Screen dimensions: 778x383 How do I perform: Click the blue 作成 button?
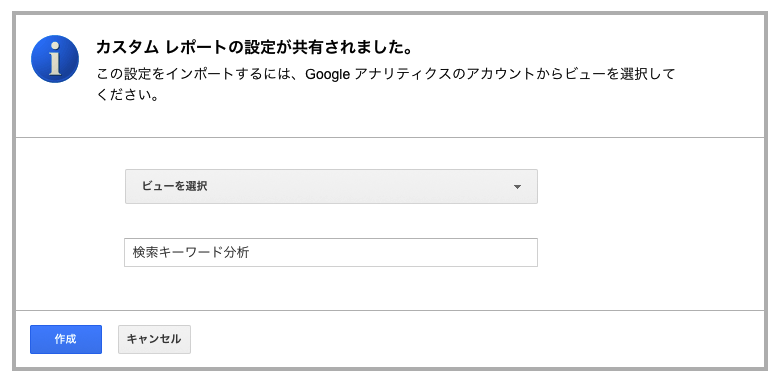(x=66, y=339)
